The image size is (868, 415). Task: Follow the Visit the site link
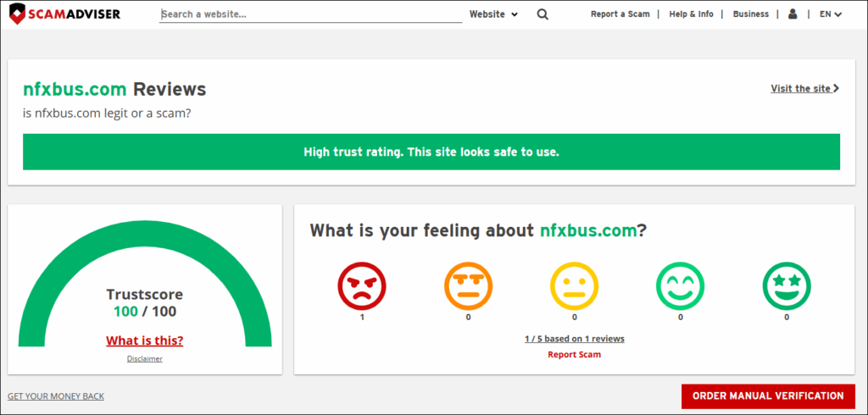(805, 89)
